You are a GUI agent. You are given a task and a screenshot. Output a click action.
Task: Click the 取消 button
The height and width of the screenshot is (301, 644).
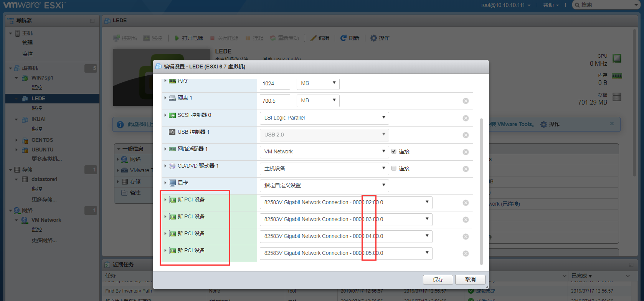click(470, 279)
